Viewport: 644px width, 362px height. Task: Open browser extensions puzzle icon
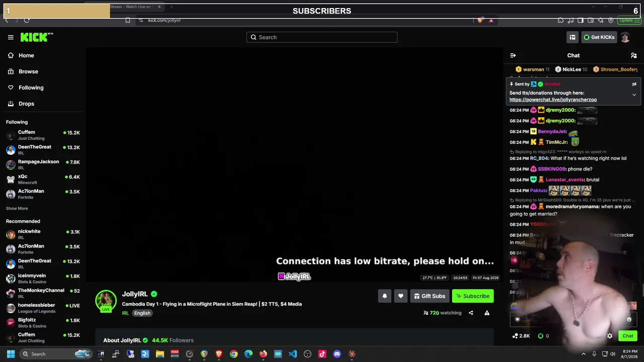560,20
